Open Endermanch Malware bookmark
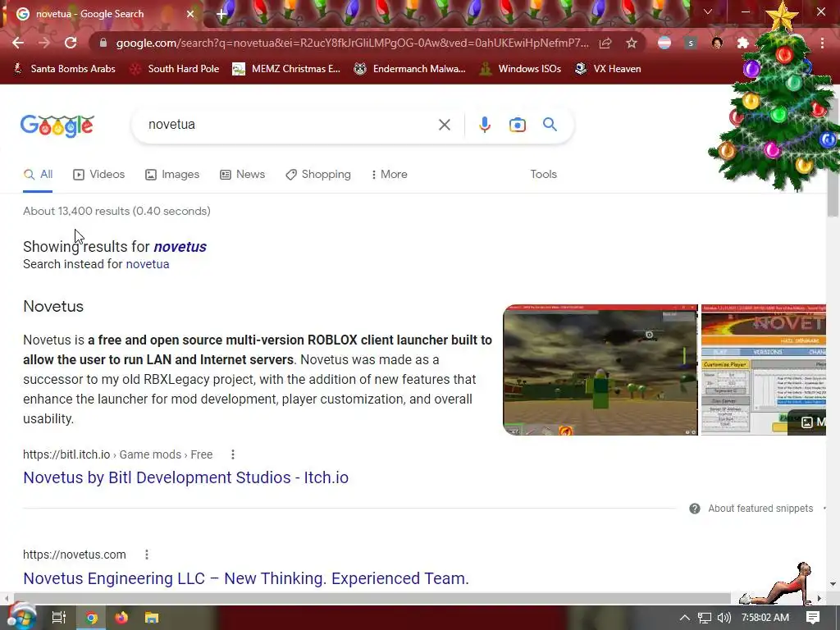The height and width of the screenshot is (630, 840). (410, 69)
